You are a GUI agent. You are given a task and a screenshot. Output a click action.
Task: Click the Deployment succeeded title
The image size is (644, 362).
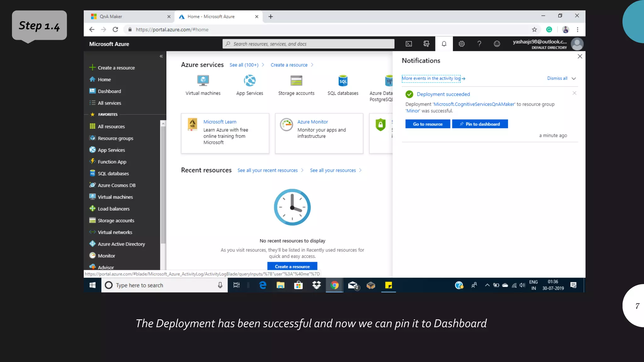443,94
